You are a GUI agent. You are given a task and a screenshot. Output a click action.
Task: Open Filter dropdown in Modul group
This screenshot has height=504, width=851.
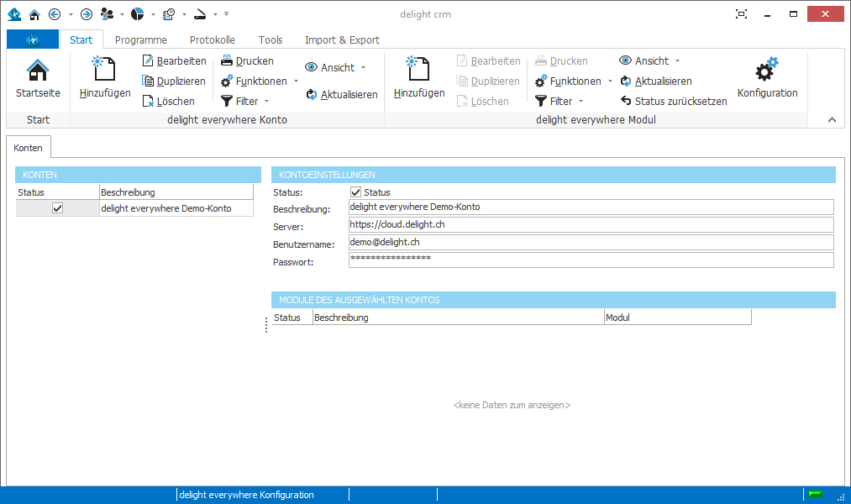[x=559, y=102]
